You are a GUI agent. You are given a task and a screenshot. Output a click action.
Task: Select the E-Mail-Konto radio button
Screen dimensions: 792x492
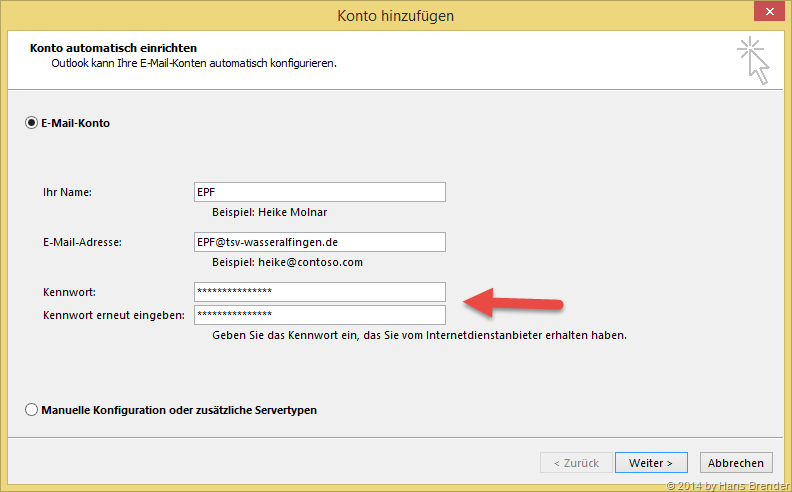pyautogui.click(x=31, y=124)
